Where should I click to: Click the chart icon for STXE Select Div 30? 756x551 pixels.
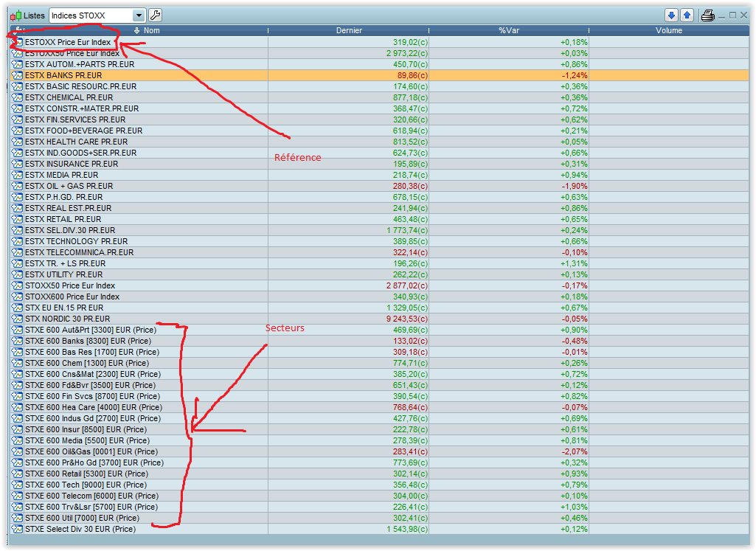pos(18,529)
